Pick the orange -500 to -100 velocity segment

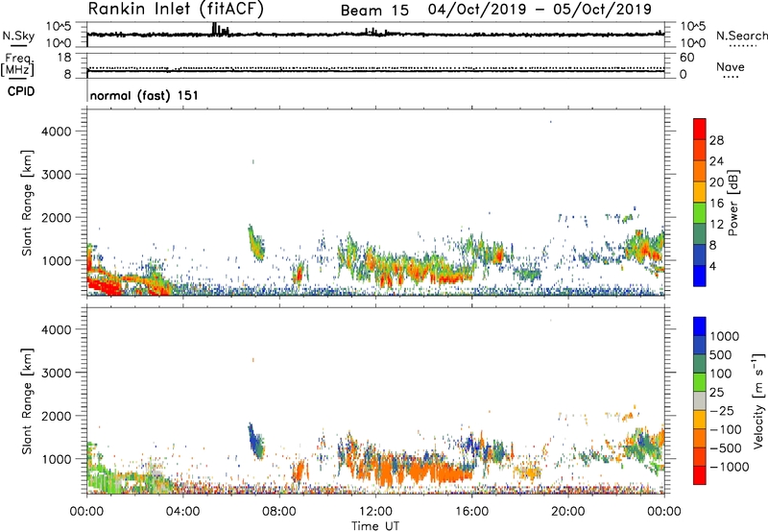700,438
